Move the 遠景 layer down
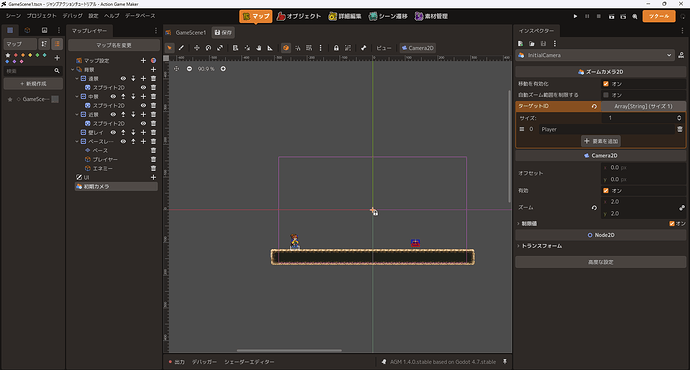The width and height of the screenshot is (690, 370). (x=133, y=78)
